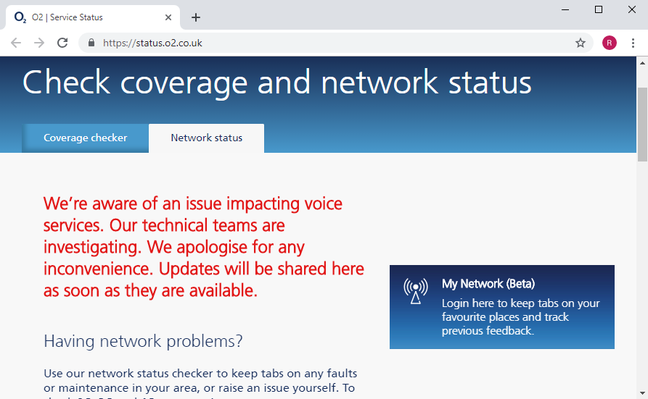Open the user profile avatar
Viewport: 648px width, 399px height.
[x=609, y=43]
